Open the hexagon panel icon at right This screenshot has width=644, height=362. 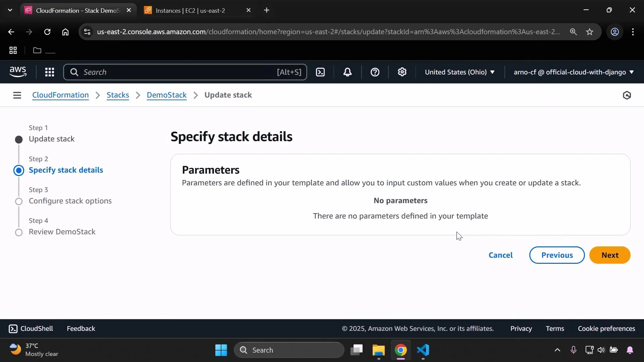[x=627, y=95]
